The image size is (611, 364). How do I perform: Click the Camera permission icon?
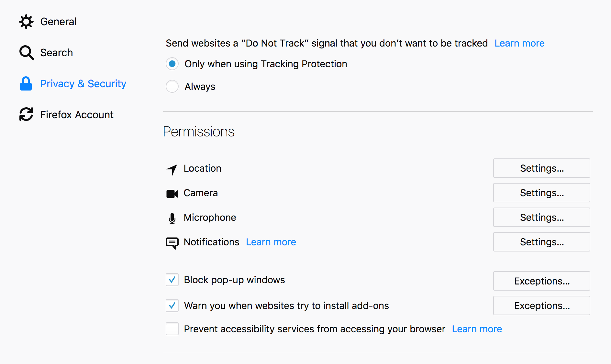pyautogui.click(x=172, y=194)
